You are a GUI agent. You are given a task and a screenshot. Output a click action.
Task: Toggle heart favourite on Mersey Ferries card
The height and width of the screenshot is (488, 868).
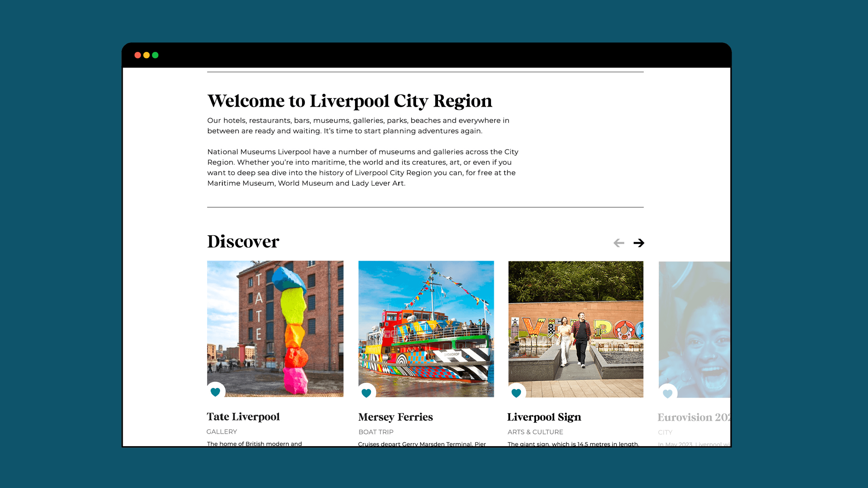coord(366,392)
